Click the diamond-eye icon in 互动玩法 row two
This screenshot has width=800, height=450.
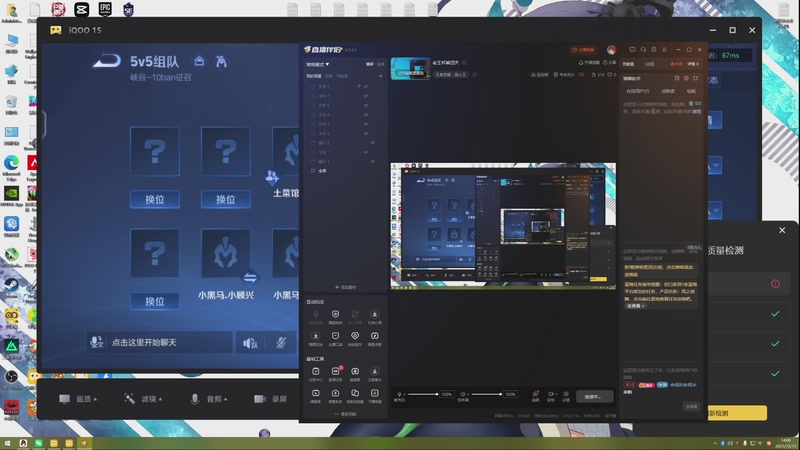(x=355, y=336)
